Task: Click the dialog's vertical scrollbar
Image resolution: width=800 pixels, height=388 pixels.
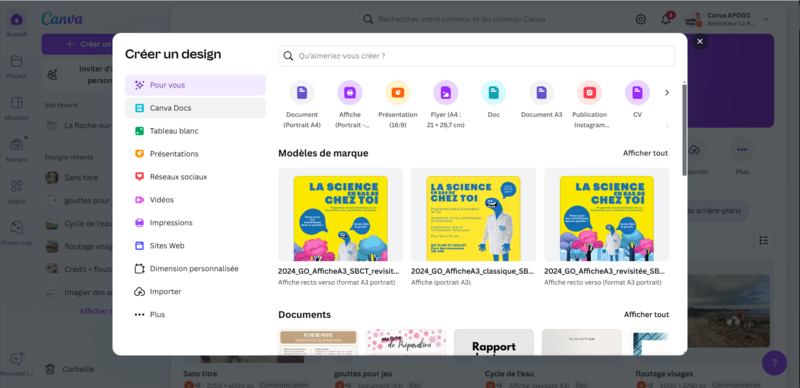Action: 684,130
